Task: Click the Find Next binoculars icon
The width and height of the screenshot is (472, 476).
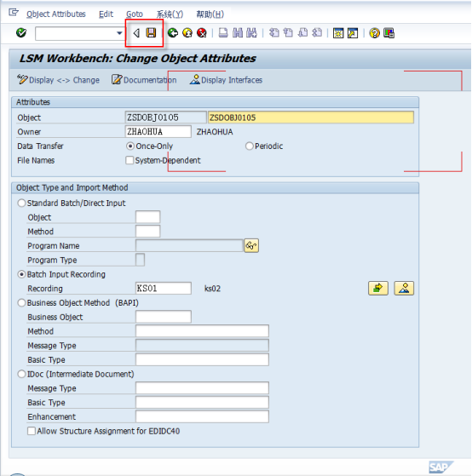Action: [x=251, y=33]
